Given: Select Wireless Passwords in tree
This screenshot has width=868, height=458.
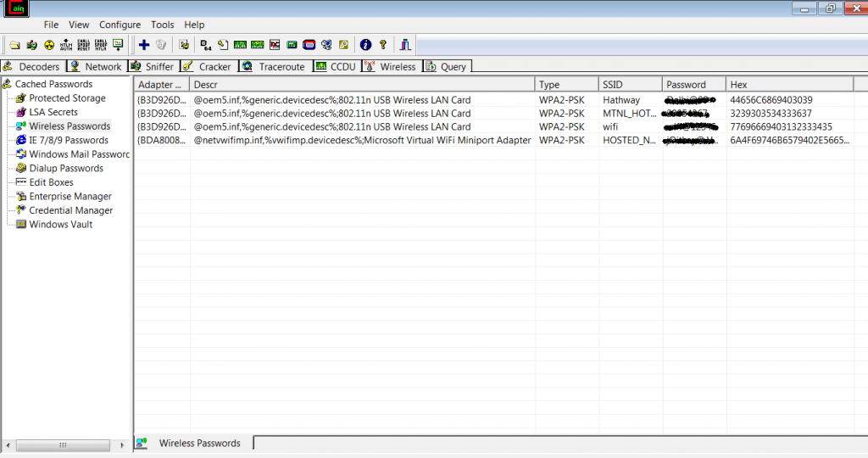Looking at the screenshot, I should click(70, 126).
